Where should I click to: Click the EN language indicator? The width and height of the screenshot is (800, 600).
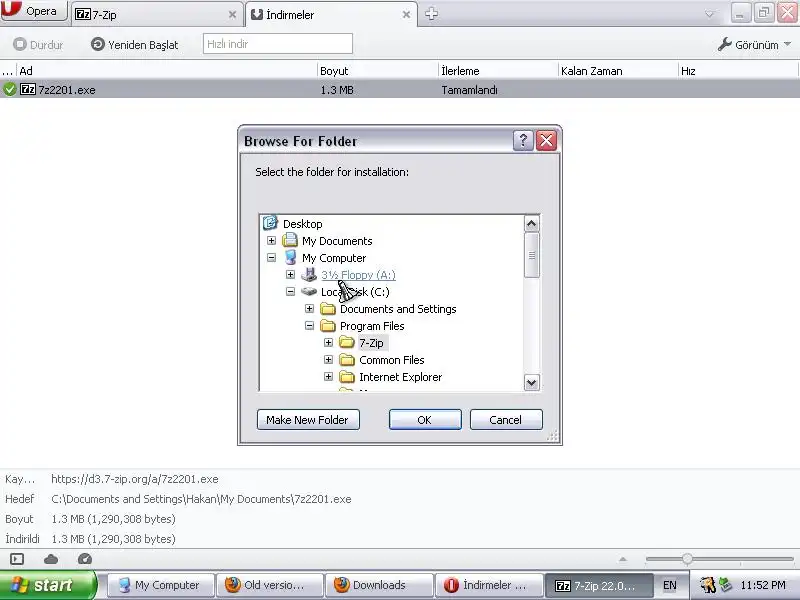tap(669, 585)
